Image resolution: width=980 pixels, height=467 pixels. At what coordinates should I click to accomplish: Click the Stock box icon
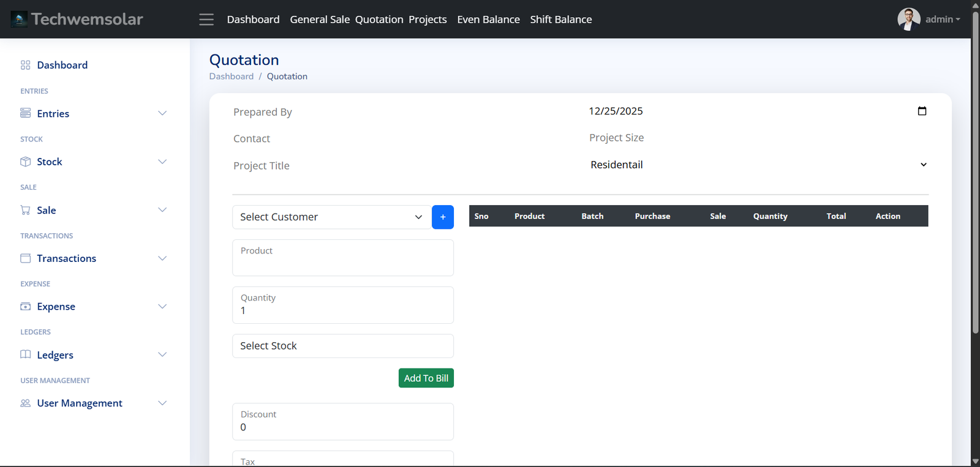(25, 162)
